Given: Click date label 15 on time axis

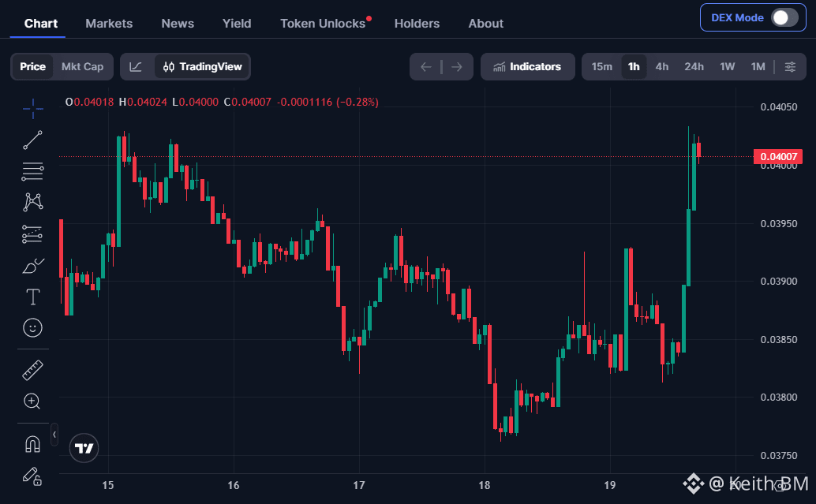Looking at the screenshot, I should tap(108, 485).
